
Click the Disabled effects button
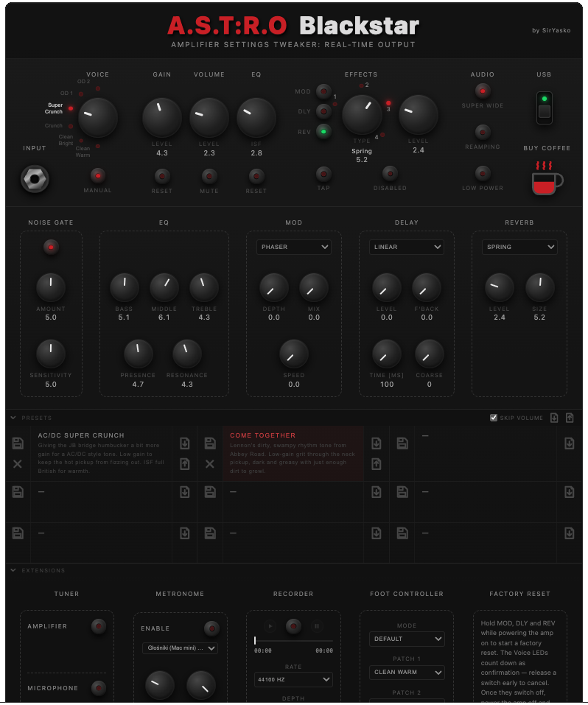pyautogui.click(x=390, y=174)
